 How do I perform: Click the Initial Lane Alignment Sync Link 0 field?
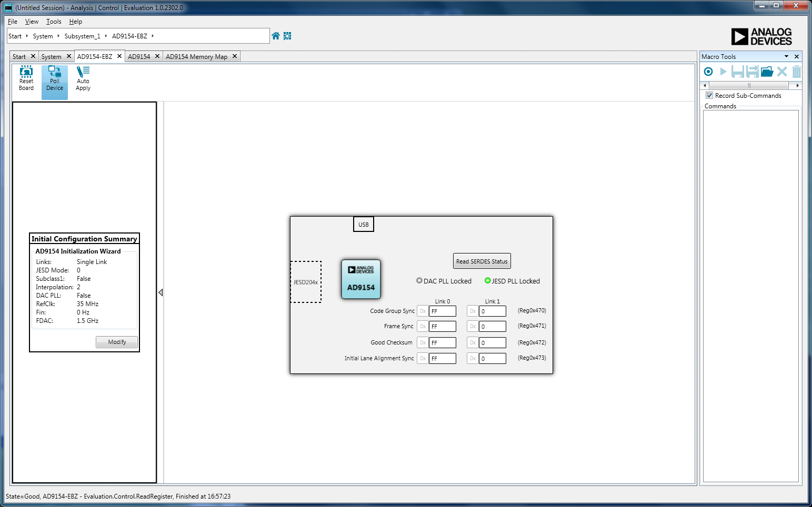click(442, 359)
